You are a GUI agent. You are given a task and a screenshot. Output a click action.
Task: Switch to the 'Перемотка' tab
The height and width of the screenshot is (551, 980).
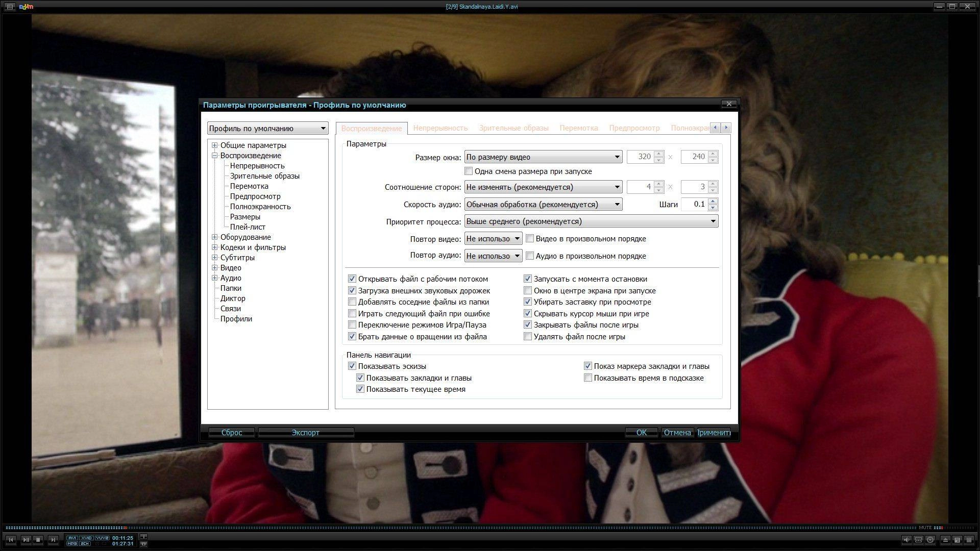[x=579, y=128]
